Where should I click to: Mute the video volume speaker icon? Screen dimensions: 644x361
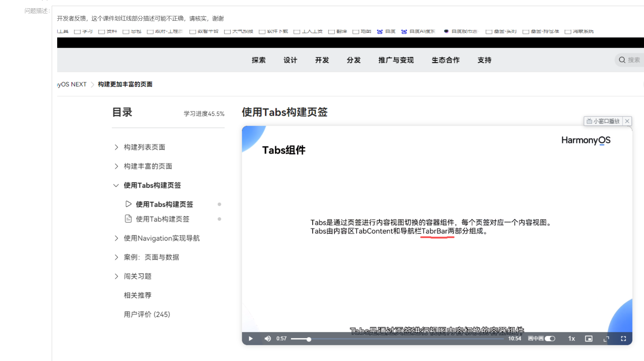[268, 339]
